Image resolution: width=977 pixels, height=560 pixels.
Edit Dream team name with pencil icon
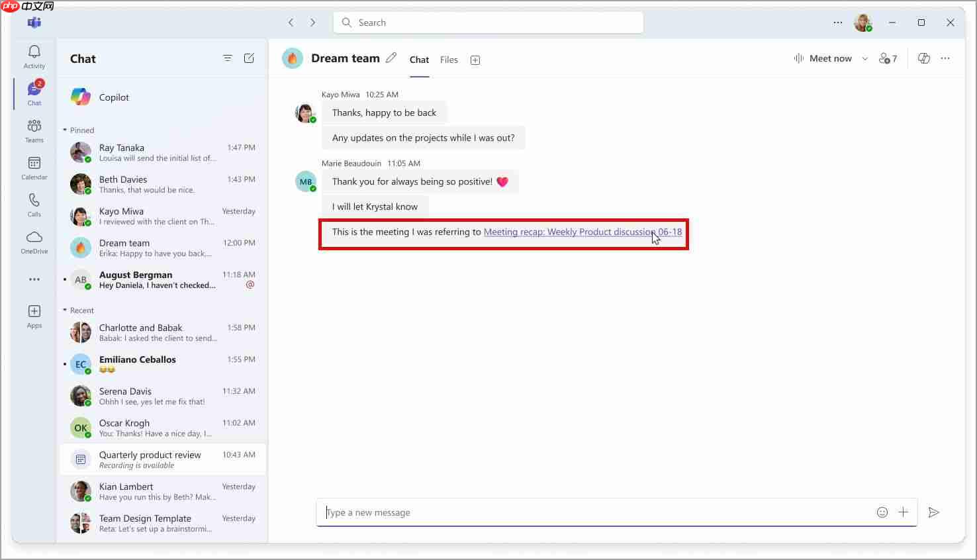point(391,58)
